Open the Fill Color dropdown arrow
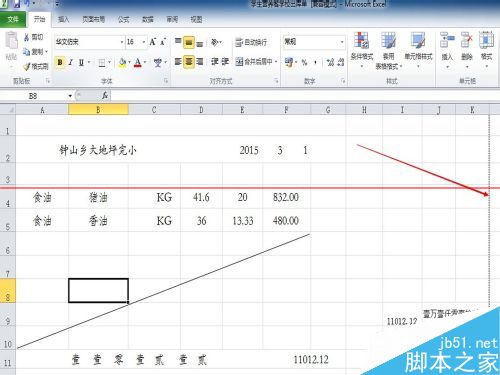500x375 pixels. [129, 62]
